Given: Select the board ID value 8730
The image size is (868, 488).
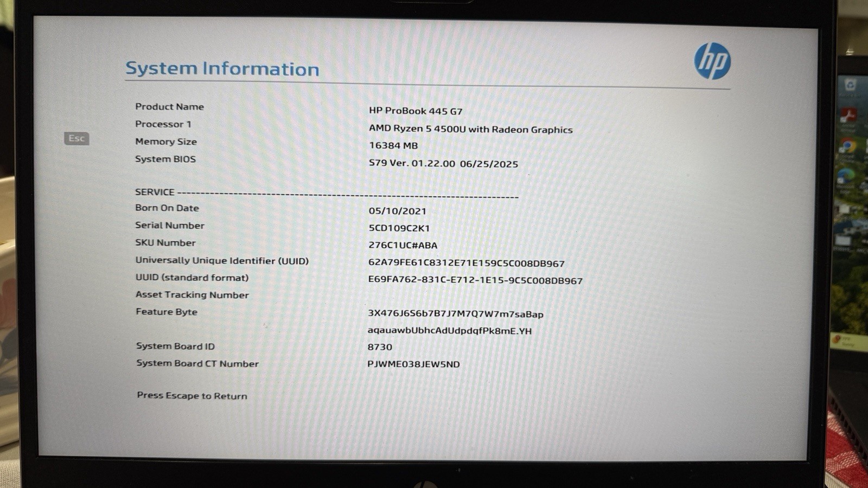Looking at the screenshot, I should coord(380,347).
